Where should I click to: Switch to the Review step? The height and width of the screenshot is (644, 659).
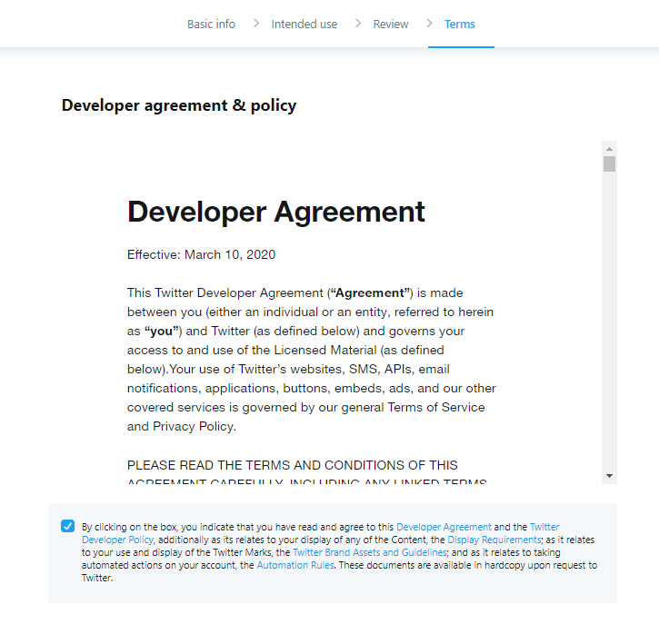click(391, 25)
